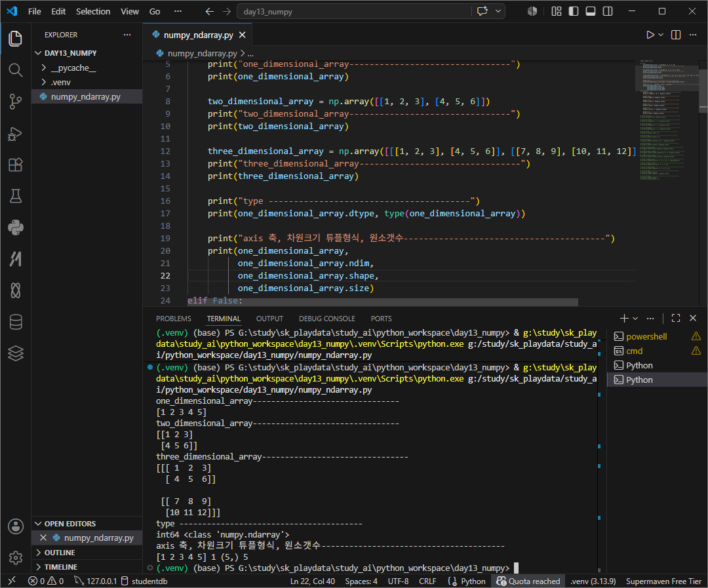This screenshot has width=708, height=588.
Task: Open the stacked layers icon in activity bar
Action: (x=15, y=353)
